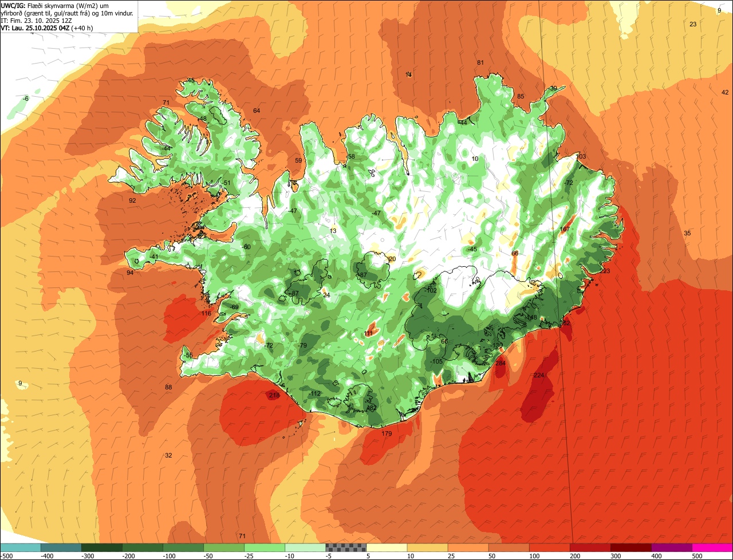Image resolution: width=733 pixels, height=560 pixels.
Task: Click the flux value 284 on the southeast coast
Action: coord(501,364)
